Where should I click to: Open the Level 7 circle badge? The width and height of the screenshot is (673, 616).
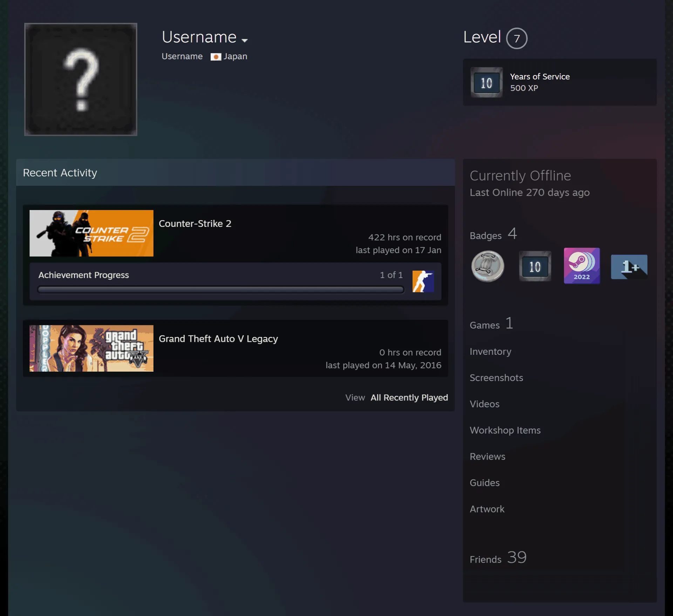click(516, 38)
